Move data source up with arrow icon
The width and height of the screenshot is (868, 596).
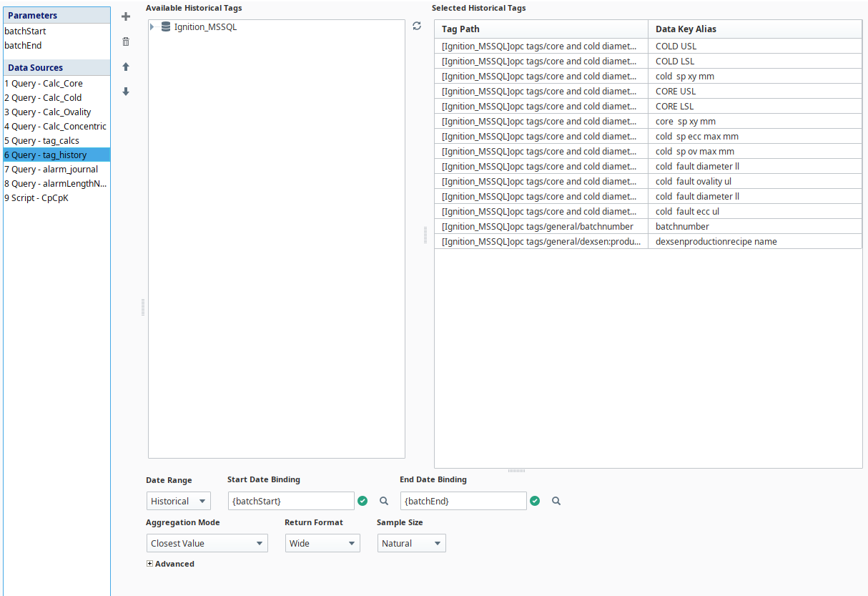(x=126, y=67)
